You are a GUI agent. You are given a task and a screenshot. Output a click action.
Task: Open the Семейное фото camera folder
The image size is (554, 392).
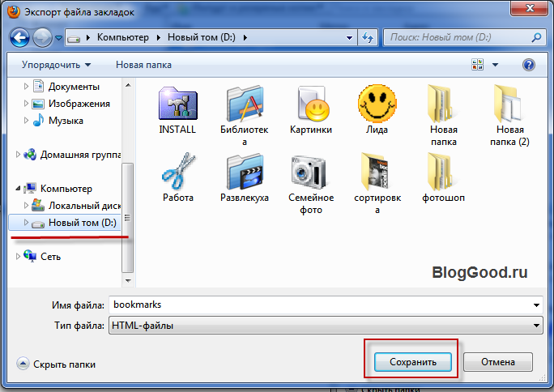coord(311,184)
